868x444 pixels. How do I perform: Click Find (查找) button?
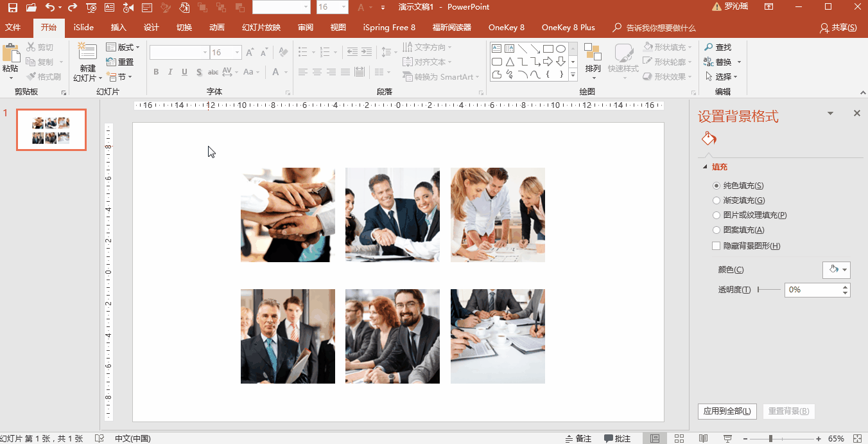click(718, 47)
